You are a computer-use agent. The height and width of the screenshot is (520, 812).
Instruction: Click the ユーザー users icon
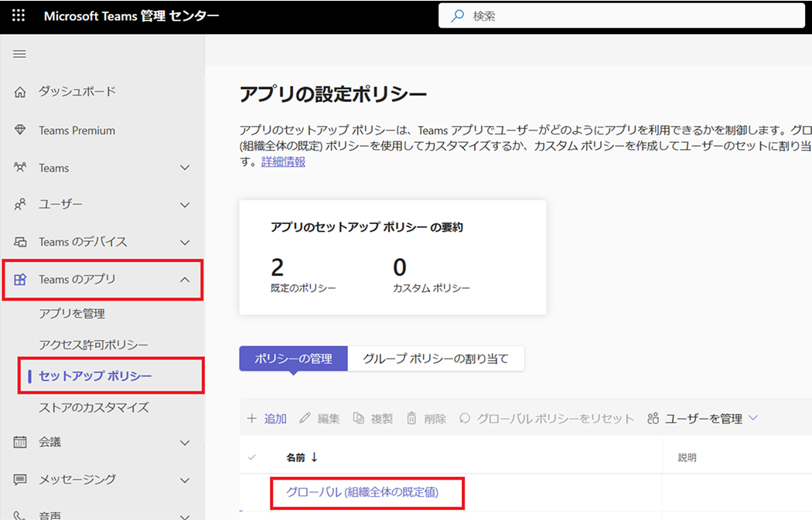tap(19, 205)
